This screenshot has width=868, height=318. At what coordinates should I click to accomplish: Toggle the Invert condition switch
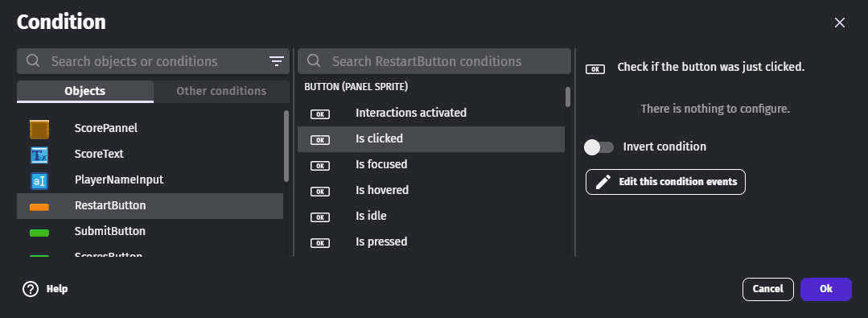click(x=599, y=147)
